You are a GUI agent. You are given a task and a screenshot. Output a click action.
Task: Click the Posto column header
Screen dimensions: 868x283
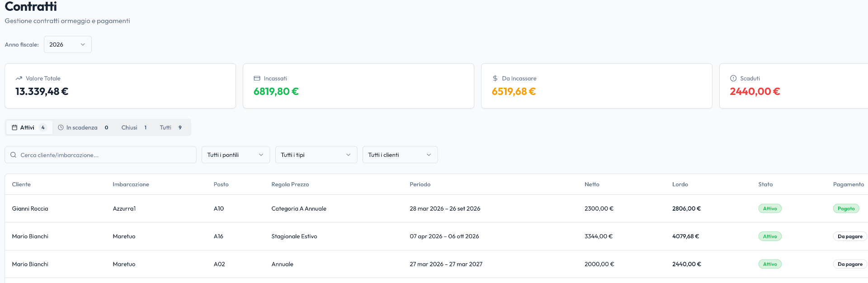[x=221, y=184]
